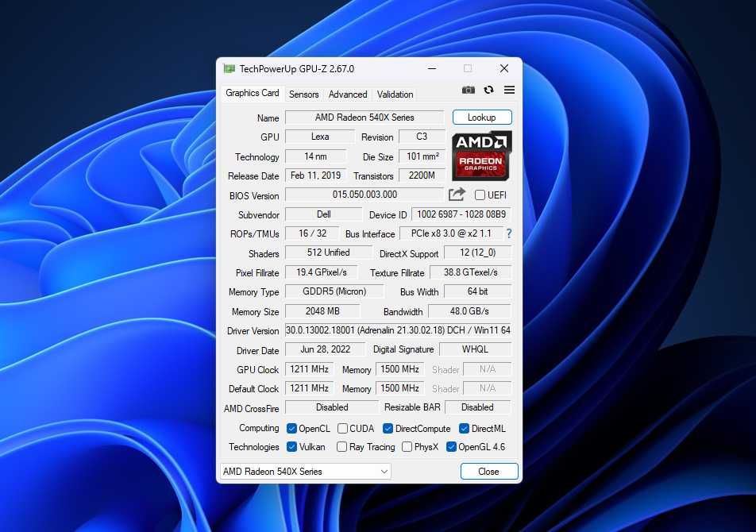This screenshot has width=756, height=532.
Task: Click the ROPs/TMUs value 16 / 32
Action: tap(312, 233)
